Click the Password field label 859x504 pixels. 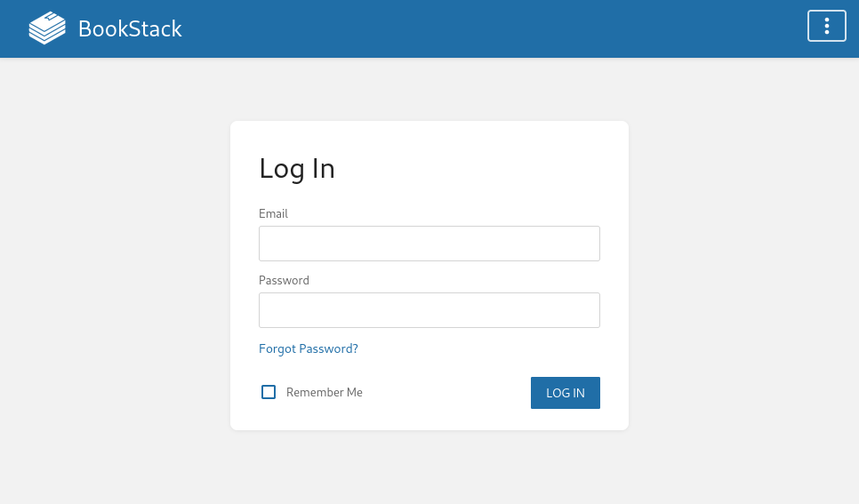[284, 281]
